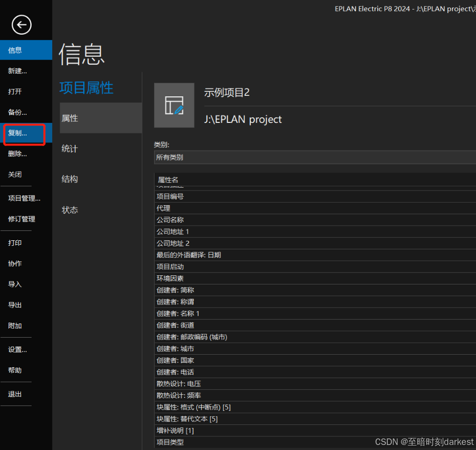Choose 导出 in the sidebar
The image size is (476, 450).
pos(26,305)
